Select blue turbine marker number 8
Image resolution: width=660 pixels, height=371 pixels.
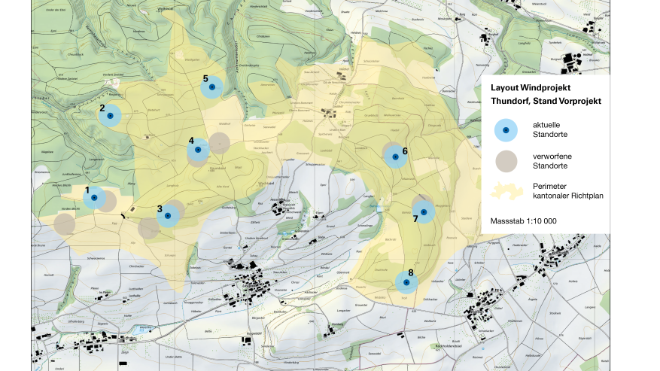click(x=406, y=282)
